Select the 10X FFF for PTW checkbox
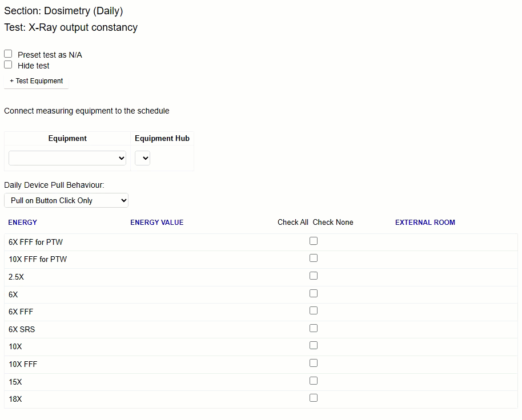522x420 pixels. 314,259
